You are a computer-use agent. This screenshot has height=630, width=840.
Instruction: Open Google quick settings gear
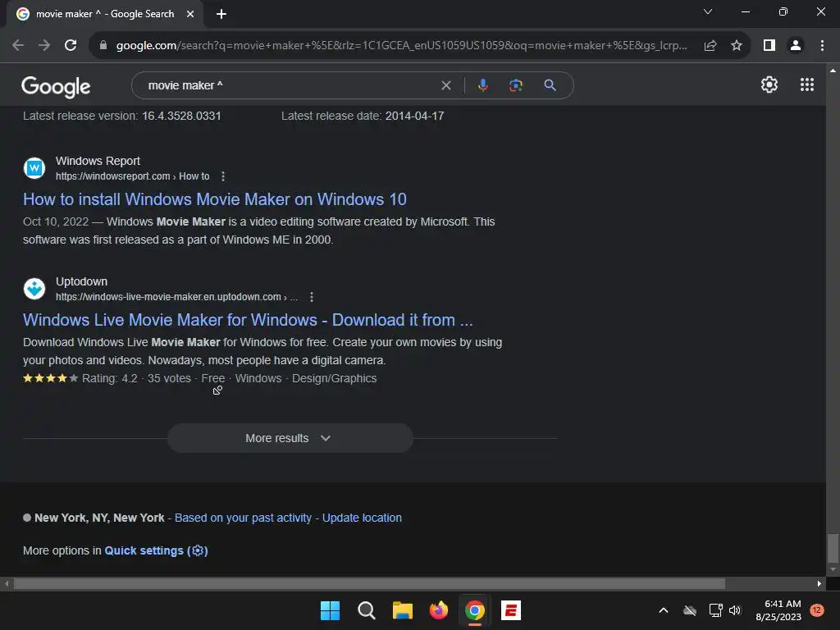point(769,84)
